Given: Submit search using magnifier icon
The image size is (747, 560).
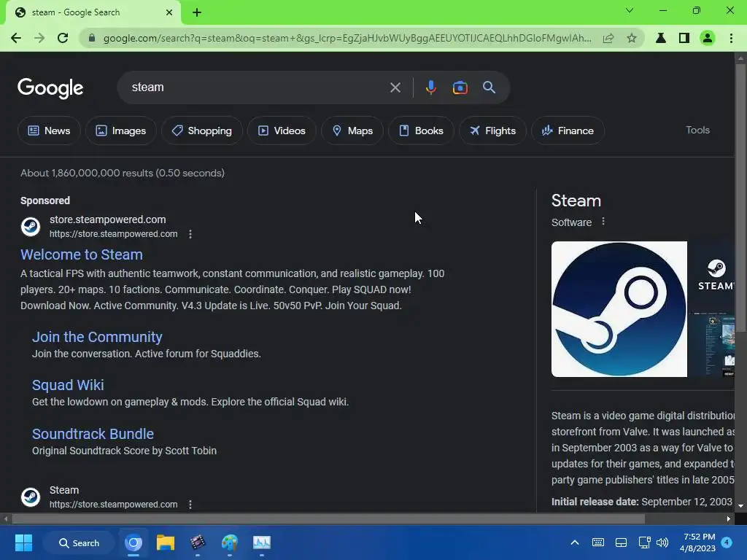Looking at the screenshot, I should [x=489, y=87].
